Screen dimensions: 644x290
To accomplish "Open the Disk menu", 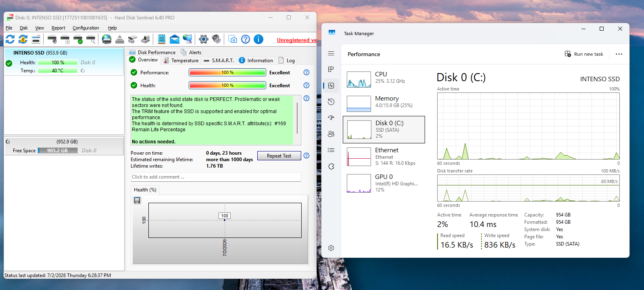I will coord(24,28).
